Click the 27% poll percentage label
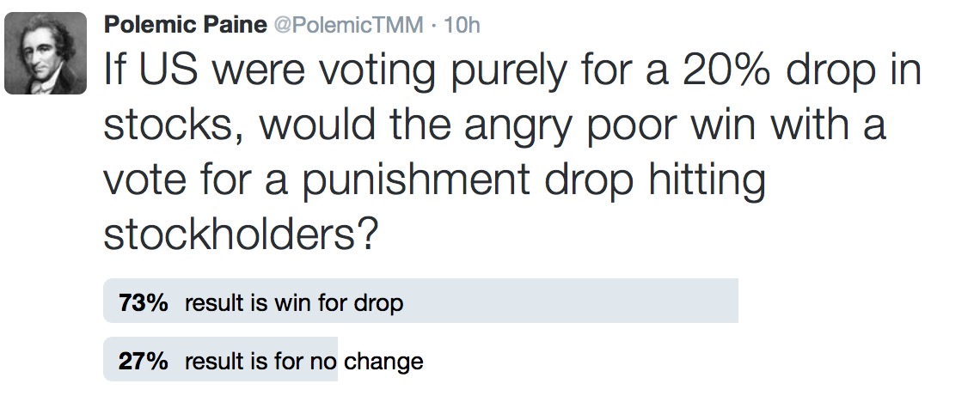The width and height of the screenshot is (980, 402). (x=143, y=361)
